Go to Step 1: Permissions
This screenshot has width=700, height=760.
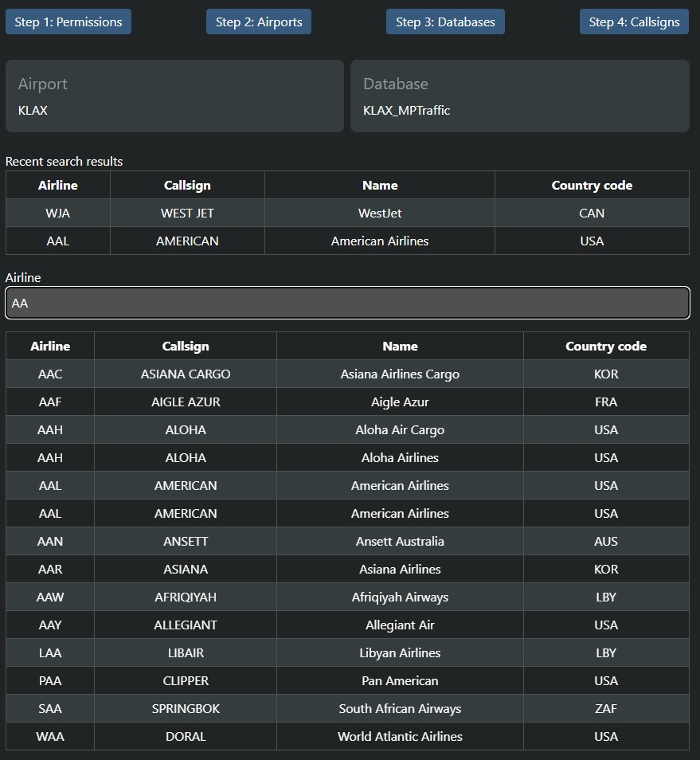68,22
